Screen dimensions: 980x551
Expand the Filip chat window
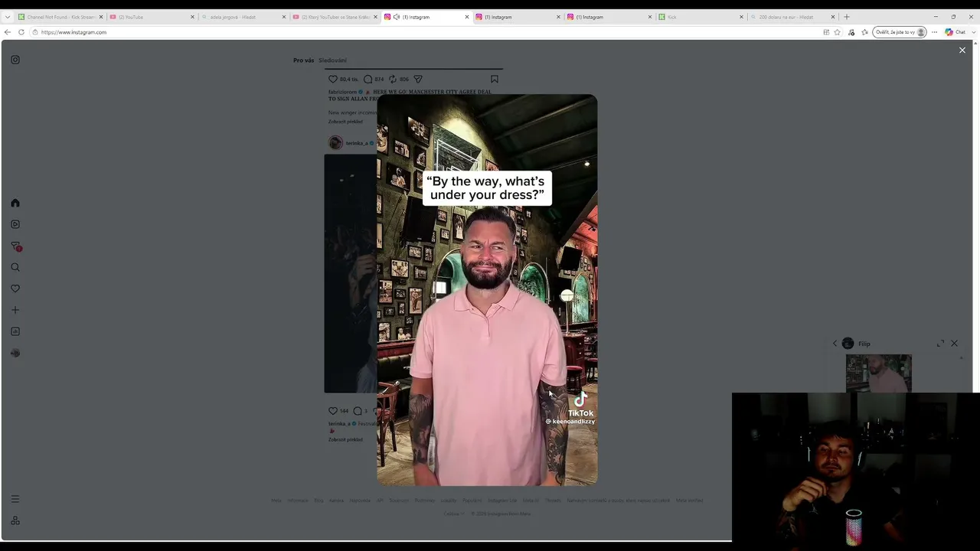(940, 344)
